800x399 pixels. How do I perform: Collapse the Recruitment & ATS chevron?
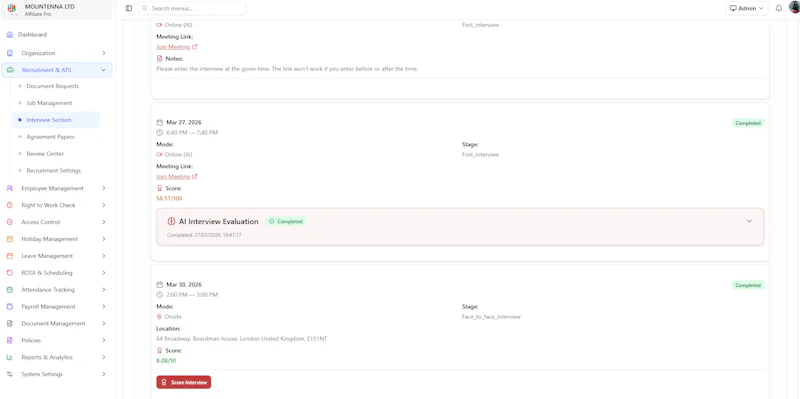click(x=104, y=70)
